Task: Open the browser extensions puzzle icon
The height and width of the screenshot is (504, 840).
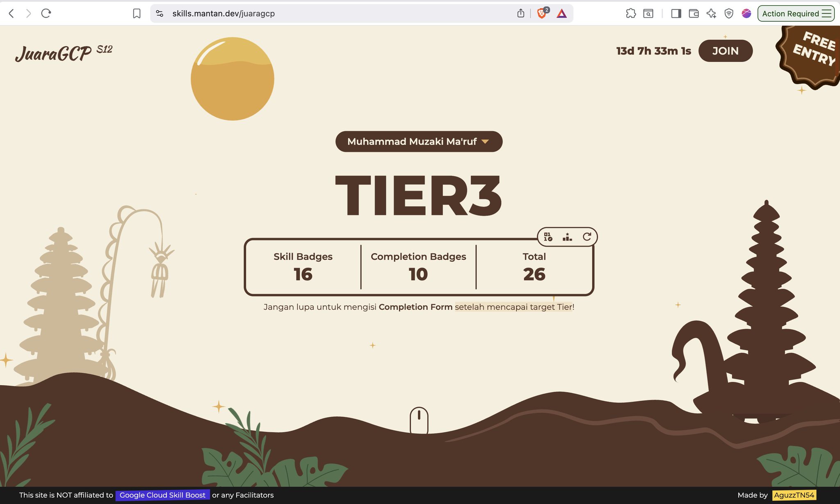Action: tap(631, 14)
